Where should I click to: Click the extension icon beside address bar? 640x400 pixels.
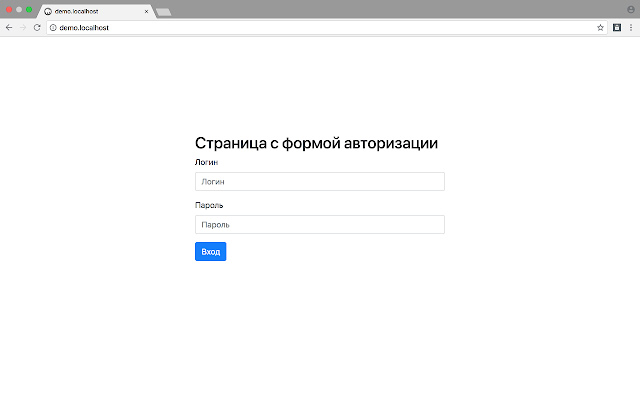617,27
